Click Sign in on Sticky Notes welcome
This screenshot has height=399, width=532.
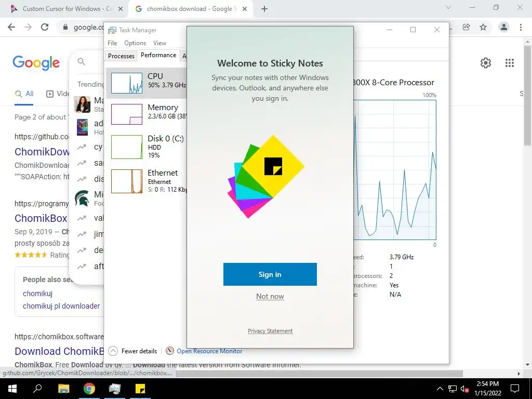[270, 274]
